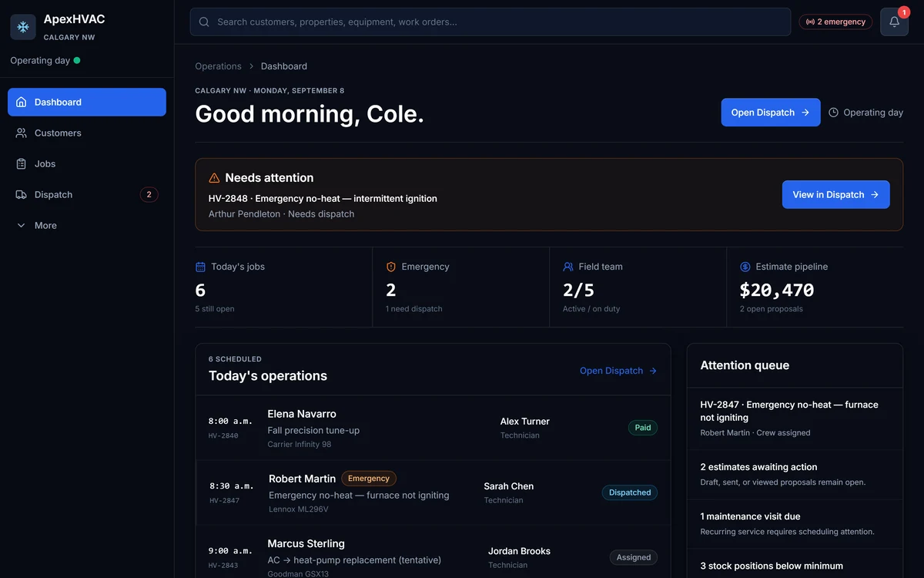Open Elena Navarro job row
This screenshot has height=578, width=924.
tap(433, 428)
